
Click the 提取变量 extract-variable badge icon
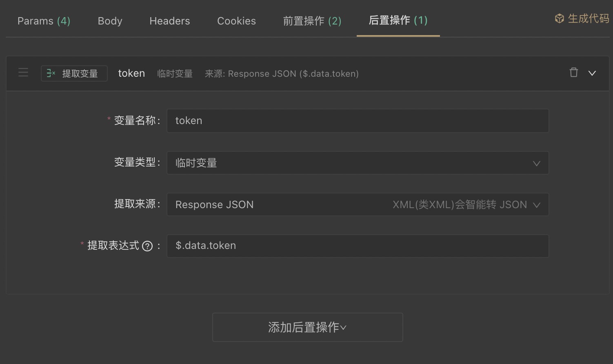[51, 73]
